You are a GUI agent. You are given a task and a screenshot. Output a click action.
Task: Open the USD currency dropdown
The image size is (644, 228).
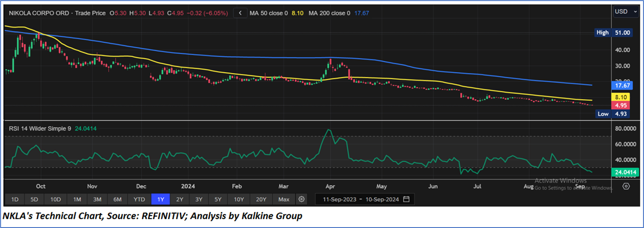[626, 11]
